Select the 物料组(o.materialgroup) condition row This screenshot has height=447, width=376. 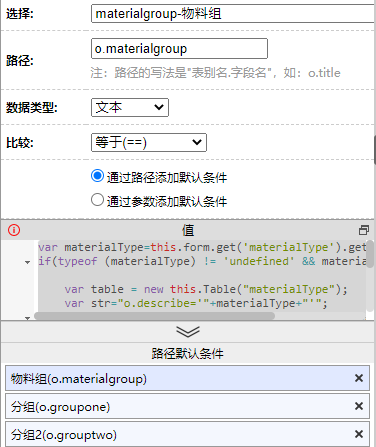click(x=187, y=378)
